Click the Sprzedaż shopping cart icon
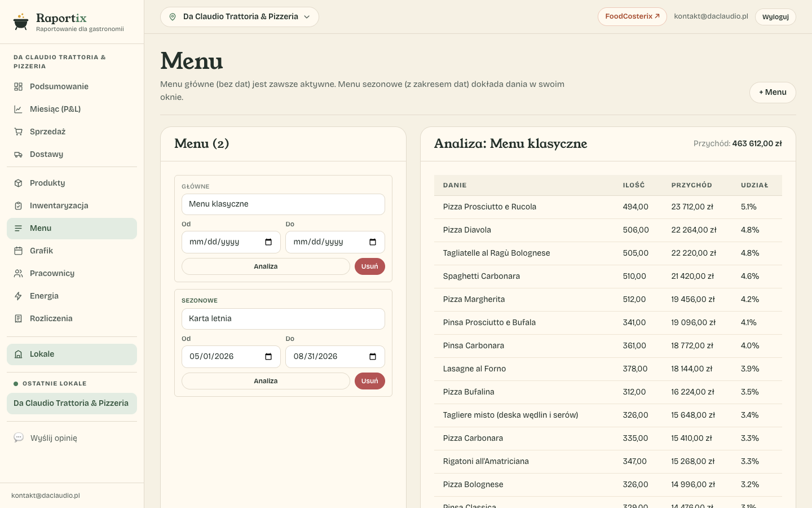This screenshot has width=812, height=508. coord(19,132)
